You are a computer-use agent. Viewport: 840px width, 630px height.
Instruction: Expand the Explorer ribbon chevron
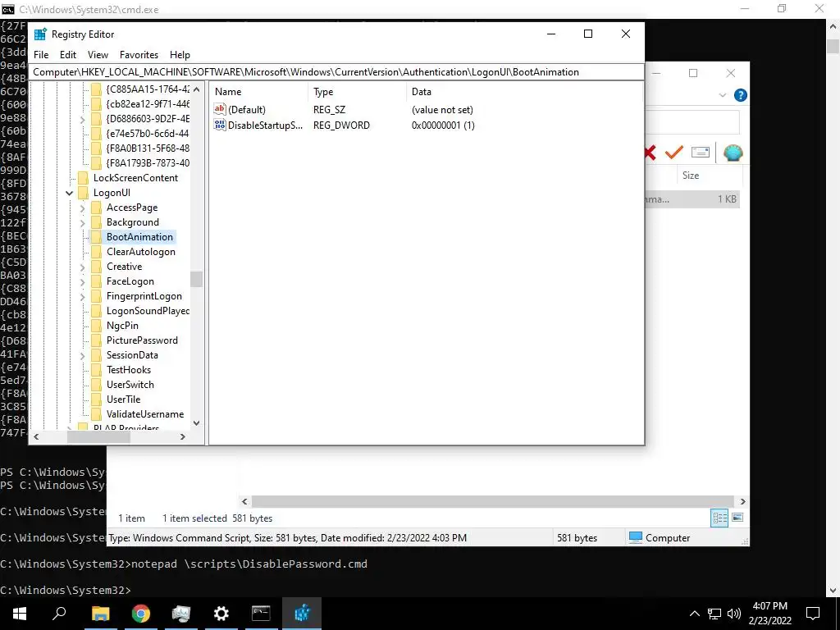coord(722,95)
